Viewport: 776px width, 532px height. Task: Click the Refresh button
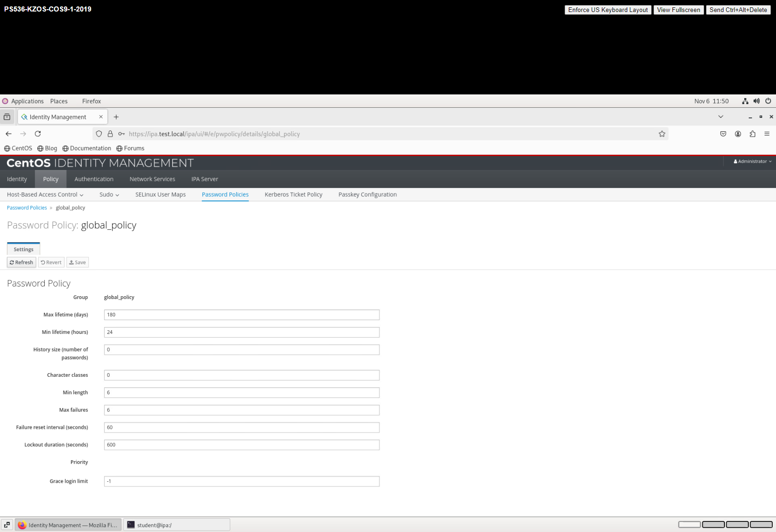point(22,263)
